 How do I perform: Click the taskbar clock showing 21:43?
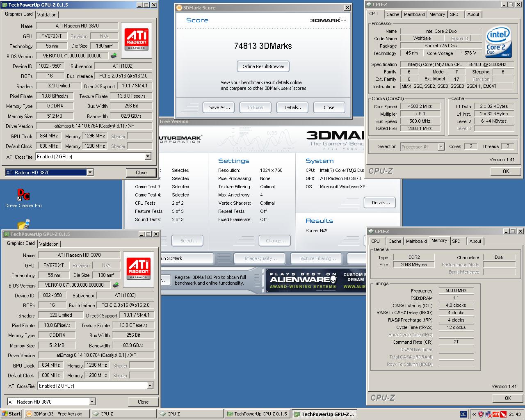click(515, 414)
